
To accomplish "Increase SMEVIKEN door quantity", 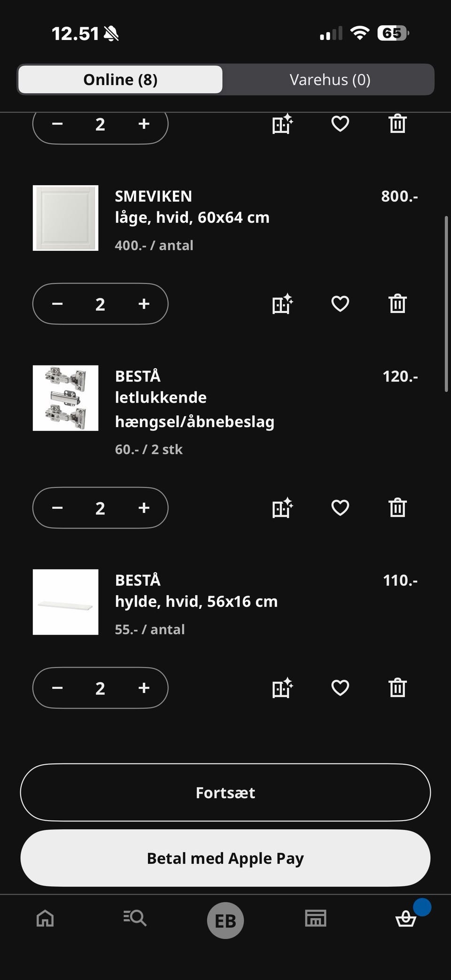I will 144,304.
